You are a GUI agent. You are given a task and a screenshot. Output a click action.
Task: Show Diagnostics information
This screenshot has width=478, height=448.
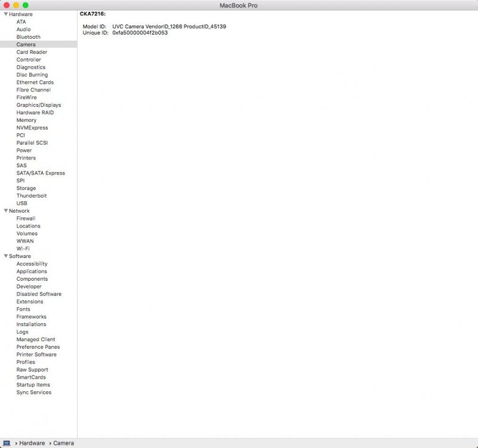coord(31,67)
